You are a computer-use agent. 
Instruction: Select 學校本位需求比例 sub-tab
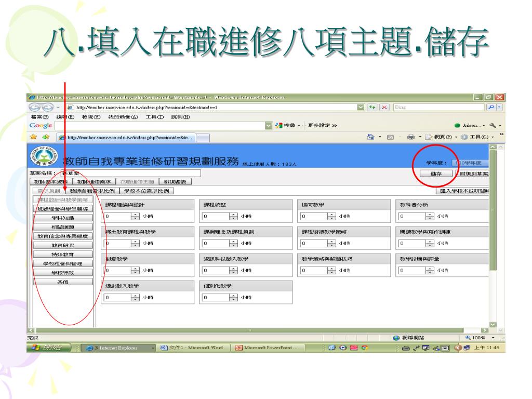(147, 191)
